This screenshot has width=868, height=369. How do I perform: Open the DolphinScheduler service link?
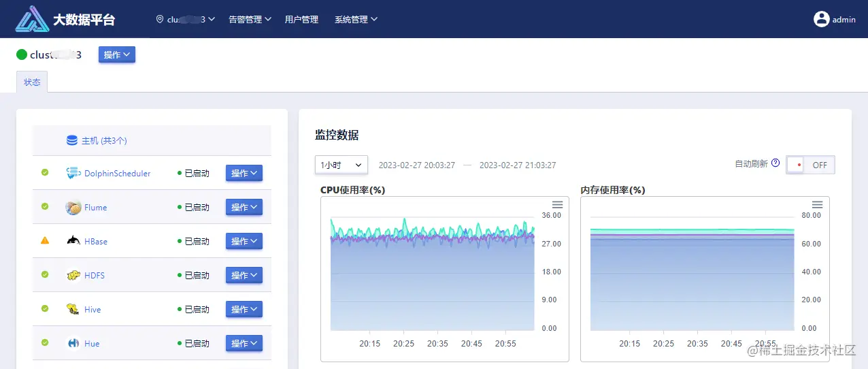click(x=118, y=174)
